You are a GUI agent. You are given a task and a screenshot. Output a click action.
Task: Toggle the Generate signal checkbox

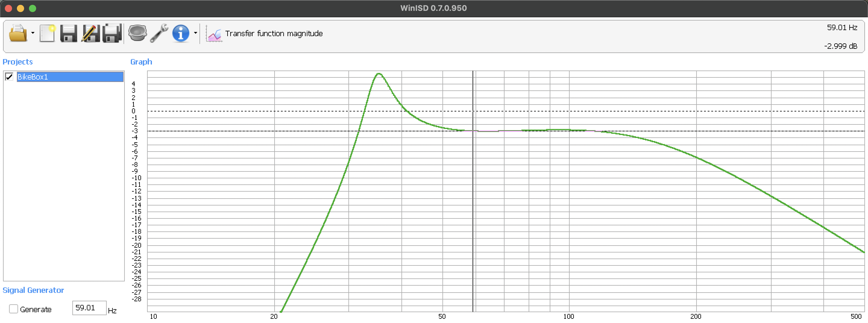[14, 309]
